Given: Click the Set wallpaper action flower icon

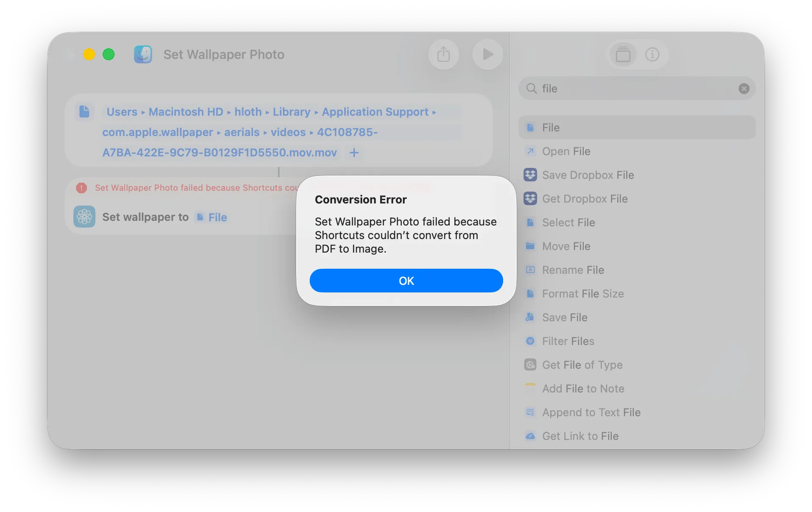Looking at the screenshot, I should [84, 217].
